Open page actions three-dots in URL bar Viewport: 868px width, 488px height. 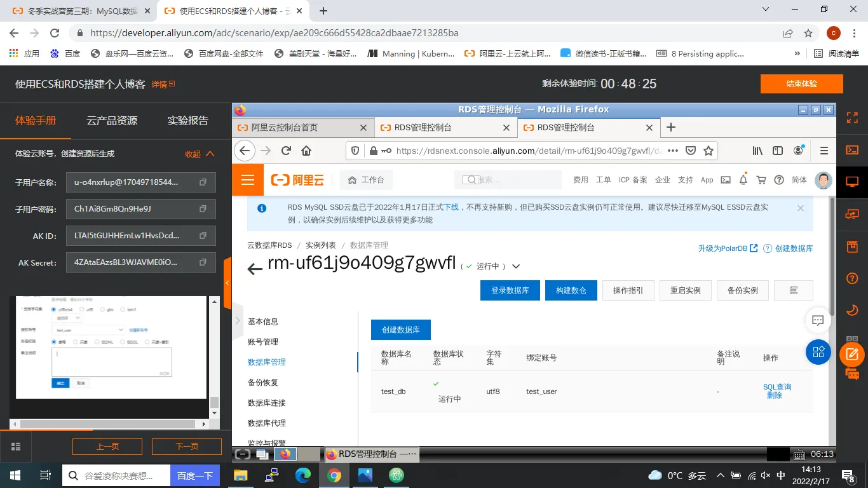[x=673, y=151]
